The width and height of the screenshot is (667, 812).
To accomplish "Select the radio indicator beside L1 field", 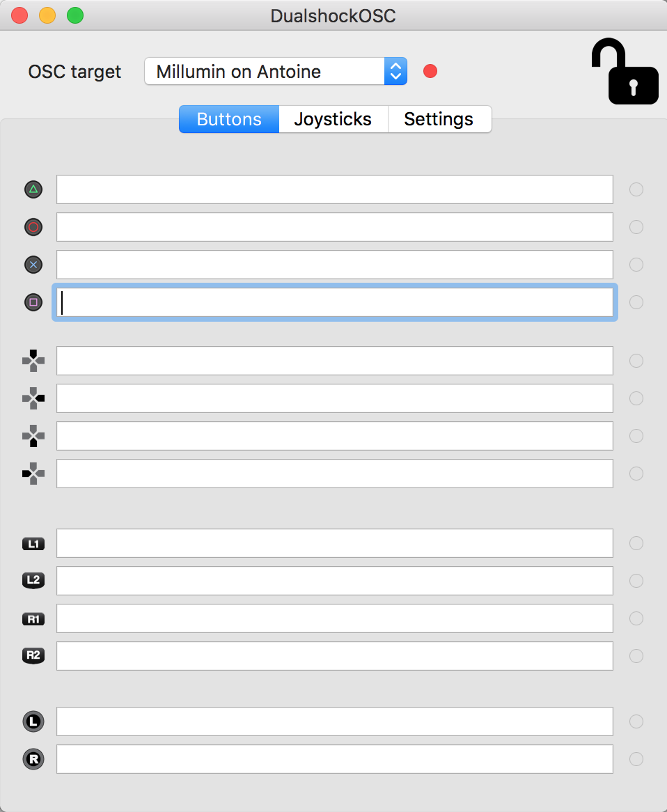I will point(636,543).
